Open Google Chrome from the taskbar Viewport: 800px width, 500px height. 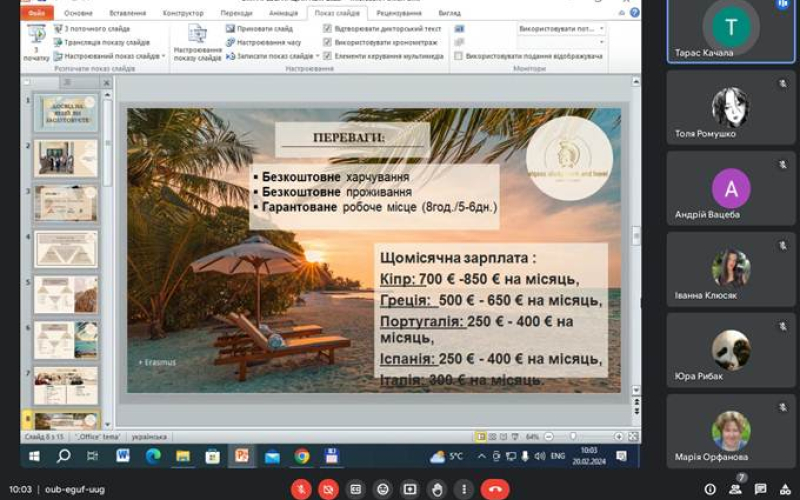302,456
